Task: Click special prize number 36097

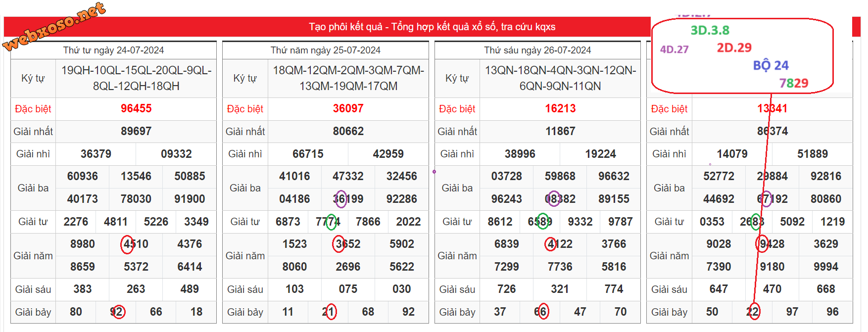Action: tap(348, 108)
